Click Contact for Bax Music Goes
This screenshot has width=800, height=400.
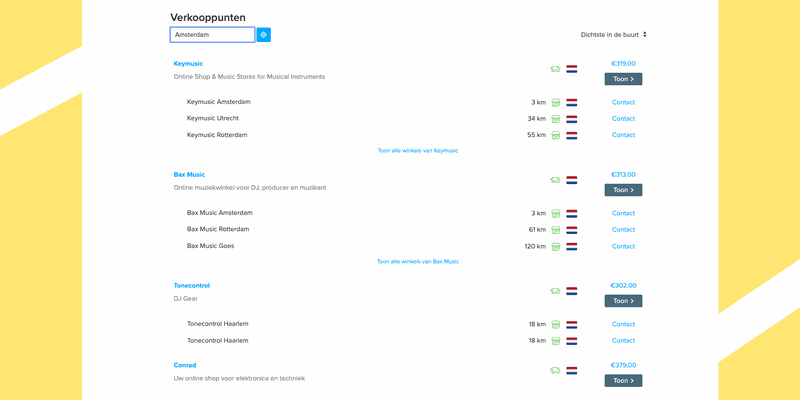click(623, 246)
